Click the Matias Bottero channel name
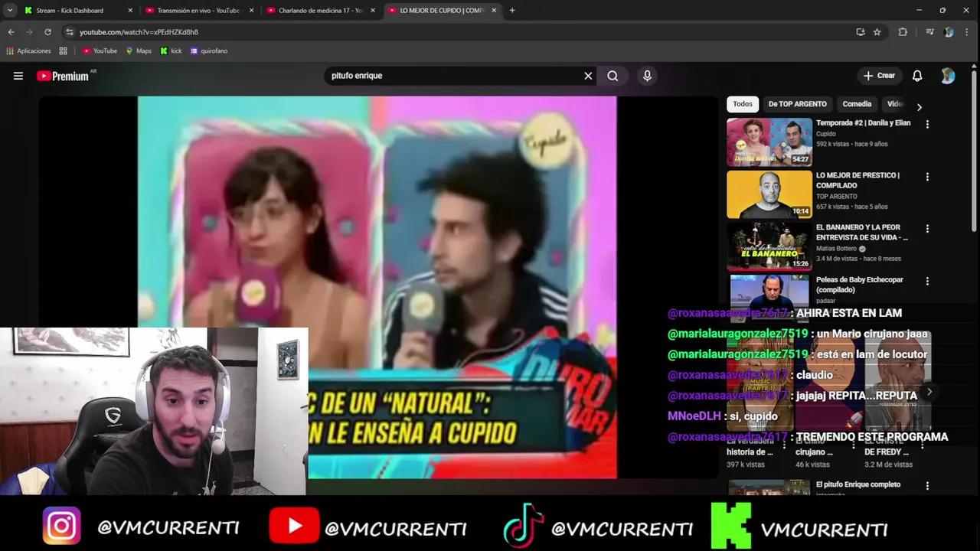The width and height of the screenshot is (980, 551). click(x=837, y=249)
